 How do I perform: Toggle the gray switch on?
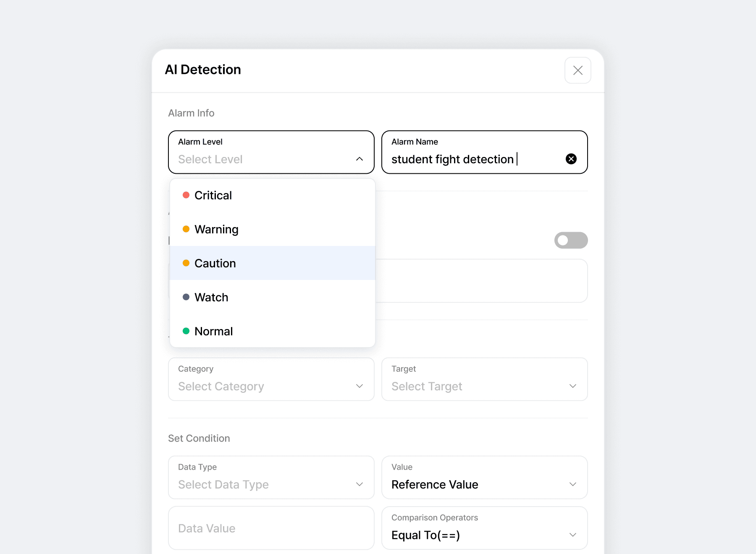[571, 240]
